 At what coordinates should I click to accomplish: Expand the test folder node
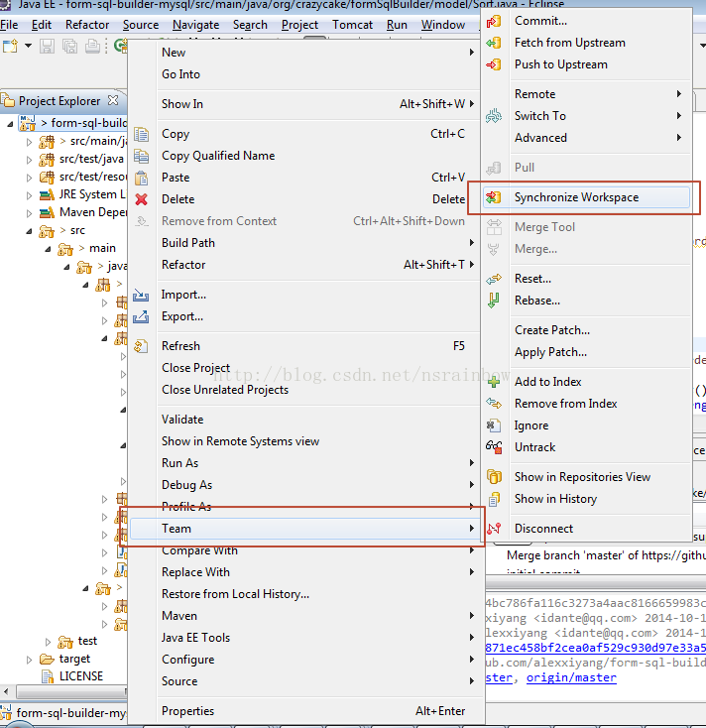pyautogui.click(x=48, y=642)
